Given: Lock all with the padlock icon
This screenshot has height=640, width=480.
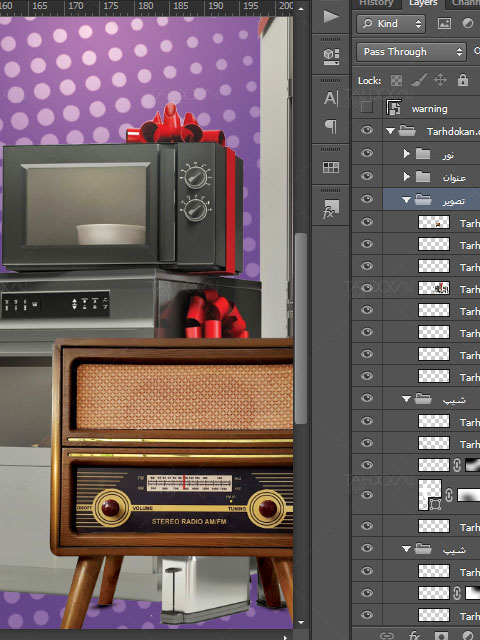Looking at the screenshot, I should [463, 80].
